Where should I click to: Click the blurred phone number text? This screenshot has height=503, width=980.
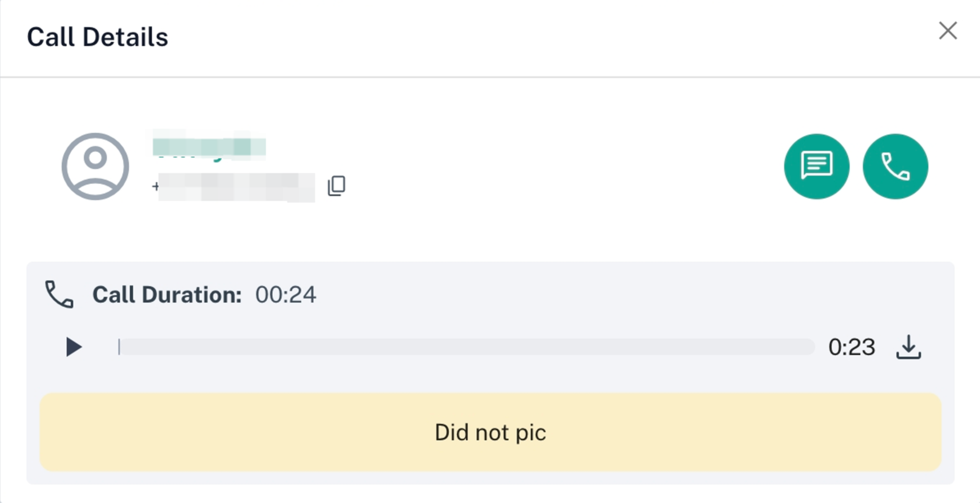point(236,187)
